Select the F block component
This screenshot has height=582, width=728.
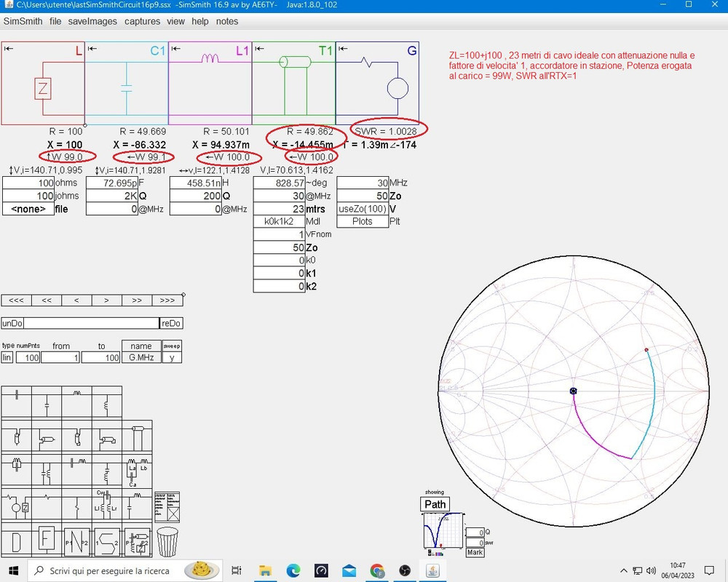click(47, 541)
